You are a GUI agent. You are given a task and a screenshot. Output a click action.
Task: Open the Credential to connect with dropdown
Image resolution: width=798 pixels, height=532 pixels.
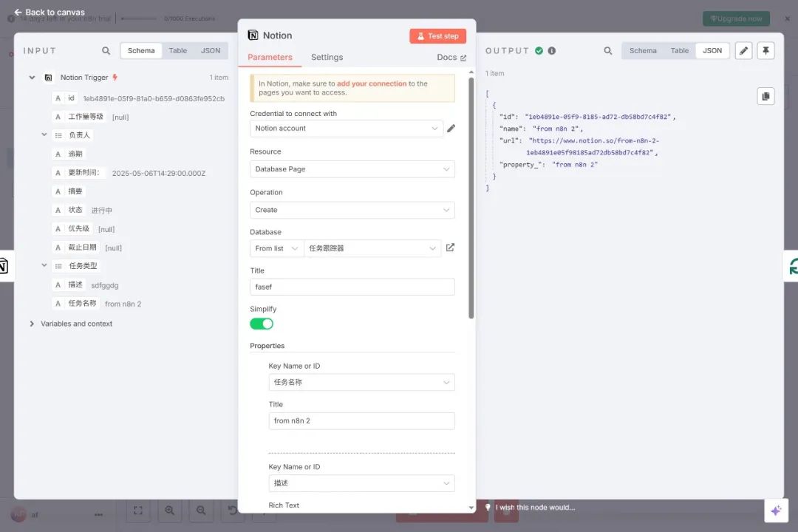tap(346, 129)
